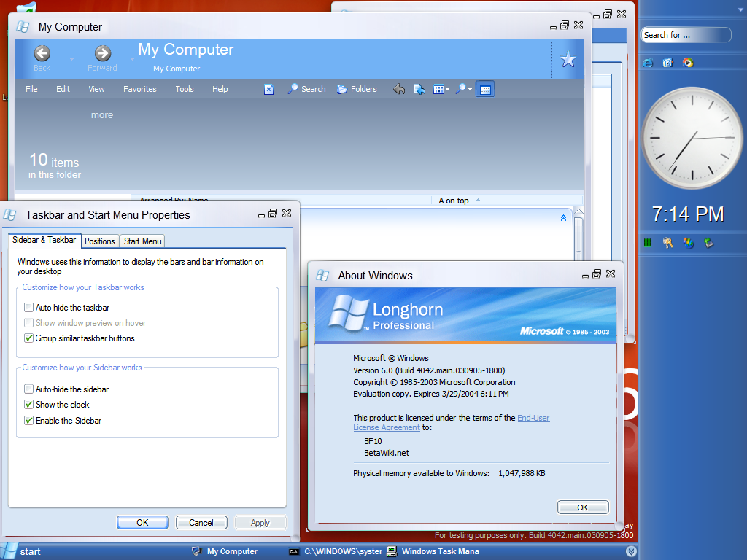Screen dimensions: 747x560
Task: Enable Auto-hide the taskbar checkbox
Action: pyautogui.click(x=28, y=308)
